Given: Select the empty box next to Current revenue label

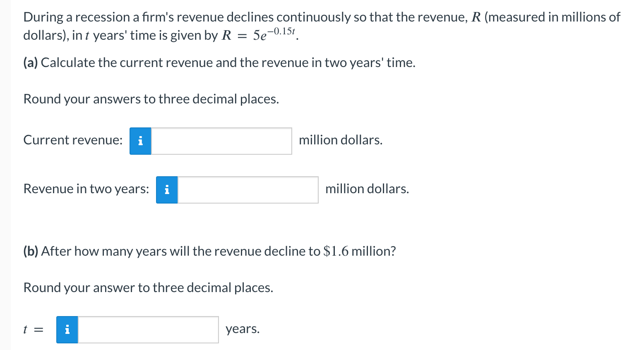Looking at the screenshot, I should pos(221,141).
